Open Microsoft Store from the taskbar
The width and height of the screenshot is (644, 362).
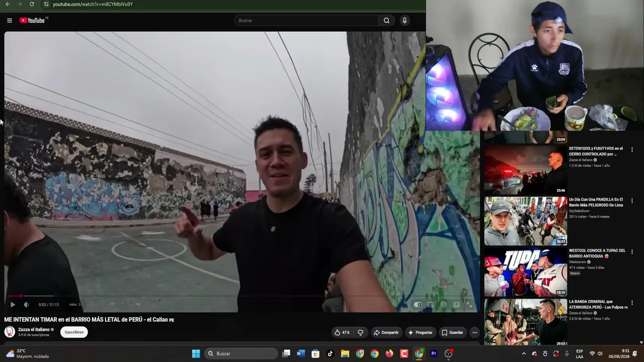315,353
